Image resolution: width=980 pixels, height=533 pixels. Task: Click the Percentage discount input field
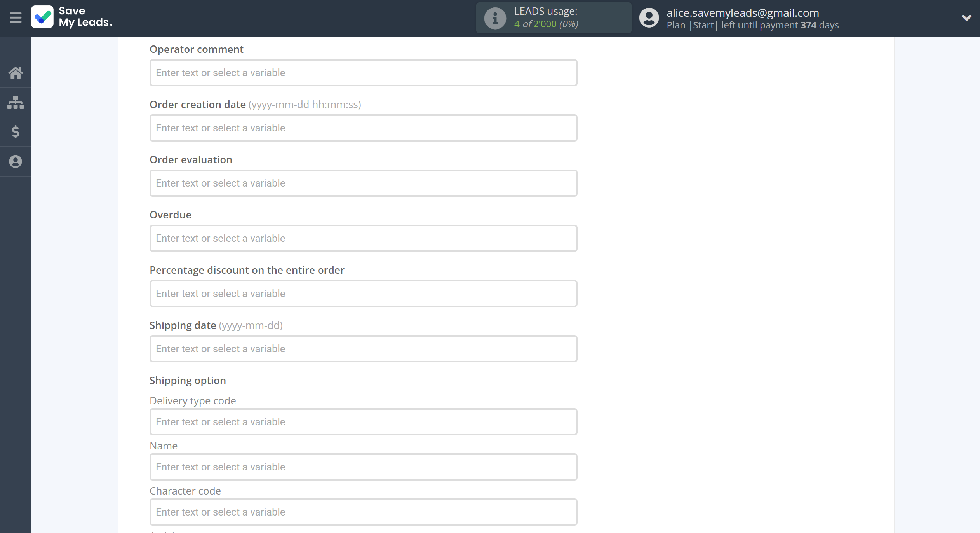click(362, 294)
